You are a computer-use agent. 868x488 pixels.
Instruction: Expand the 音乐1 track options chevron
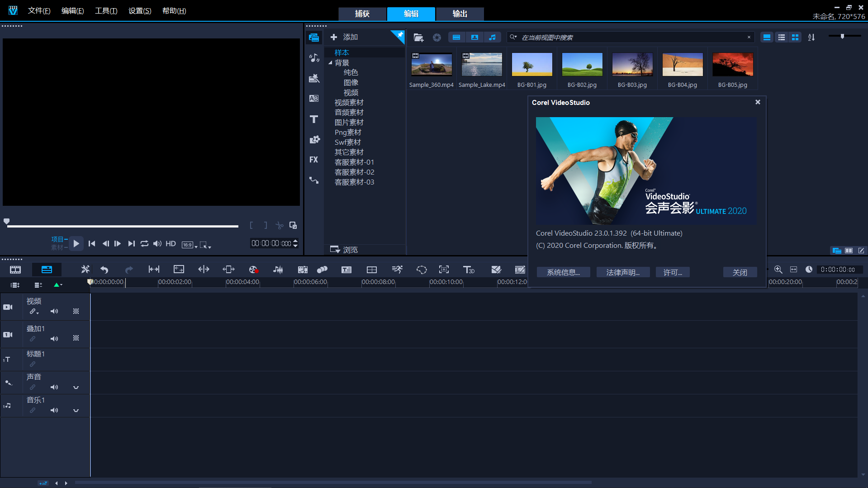coord(76,410)
